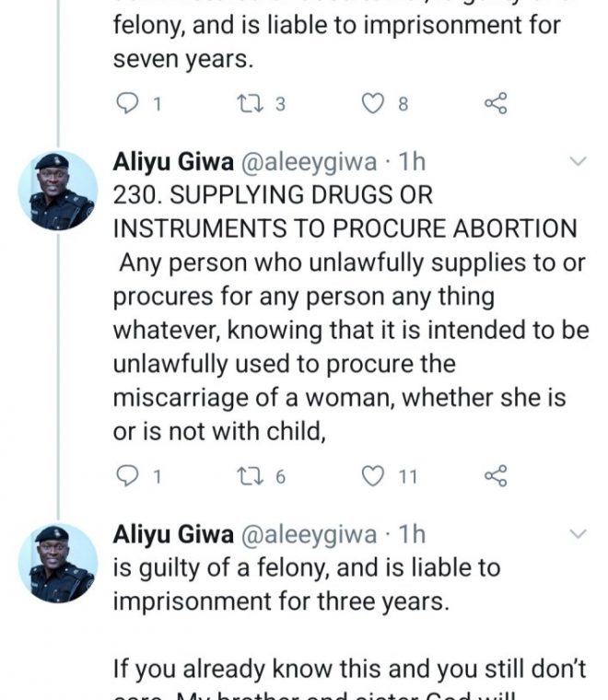Open the "liable to imprisonment for seven years" tweet
The image size is (608, 700).
[x=336, y=41]
